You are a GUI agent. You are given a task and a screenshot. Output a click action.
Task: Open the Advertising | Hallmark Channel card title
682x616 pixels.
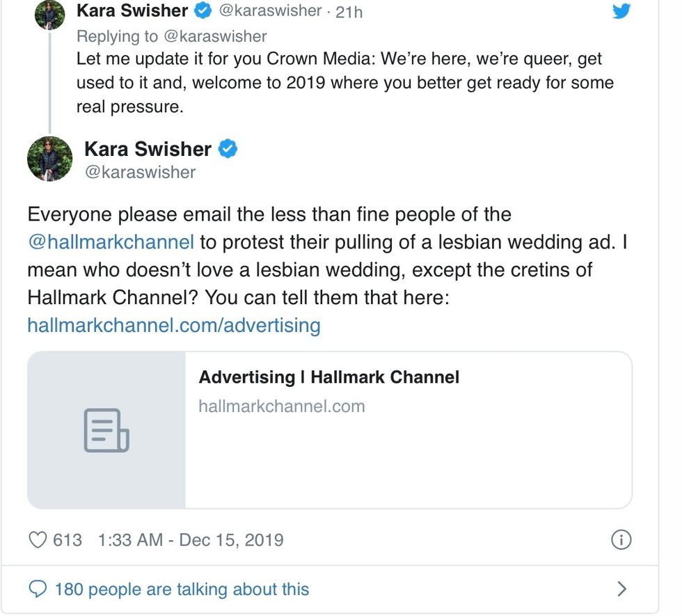tap(329, 377)
